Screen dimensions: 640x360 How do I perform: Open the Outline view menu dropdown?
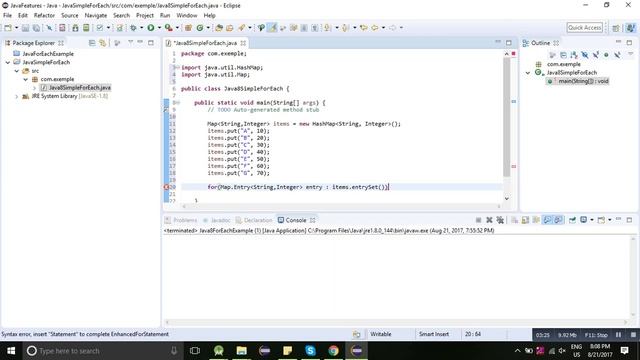click(x=631, y=54)
